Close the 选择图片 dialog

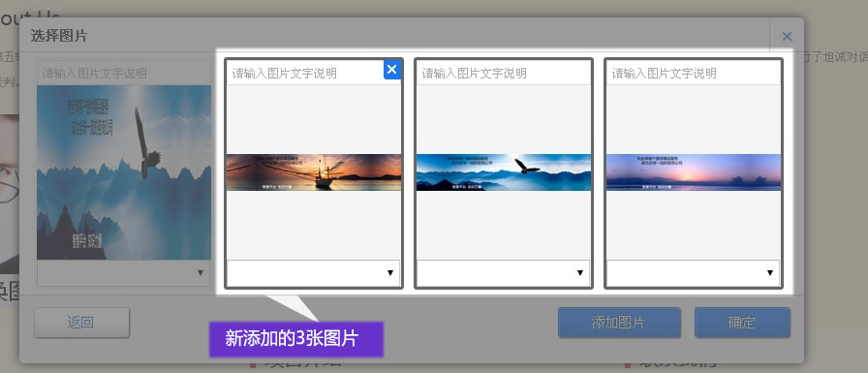tap(787, 37)
